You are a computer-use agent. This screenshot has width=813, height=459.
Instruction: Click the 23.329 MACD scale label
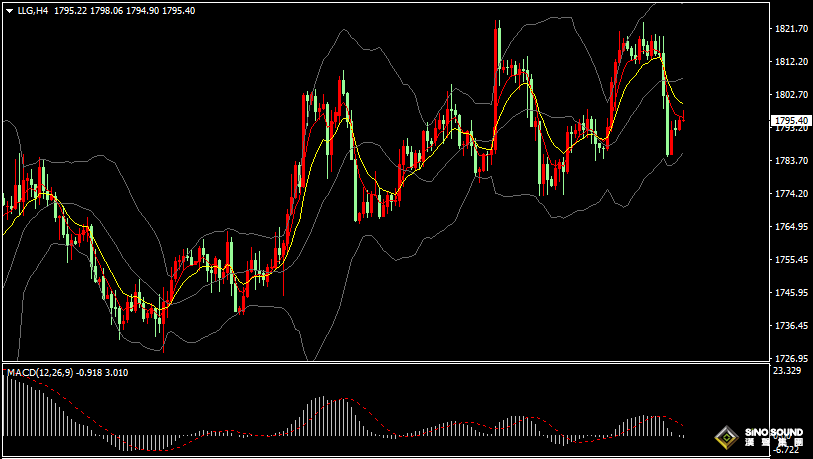(786, 370)
